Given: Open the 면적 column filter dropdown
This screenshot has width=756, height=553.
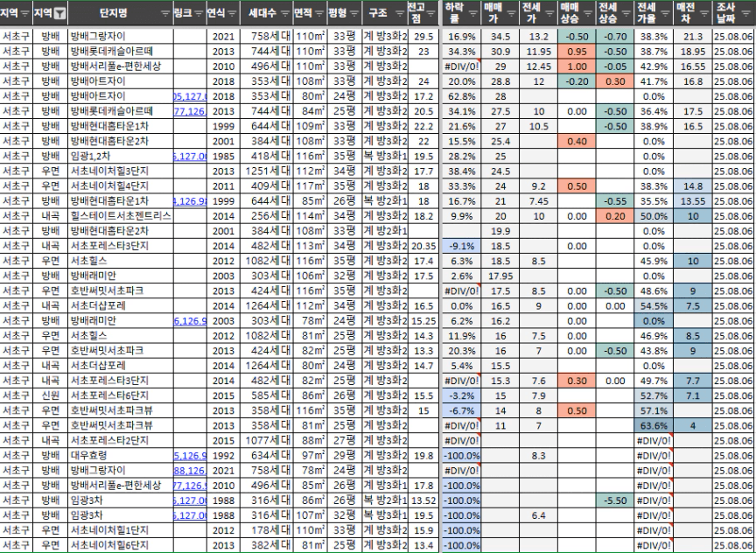Looking at the screenshot, I should pyautogui.click(x=319, y=13).
